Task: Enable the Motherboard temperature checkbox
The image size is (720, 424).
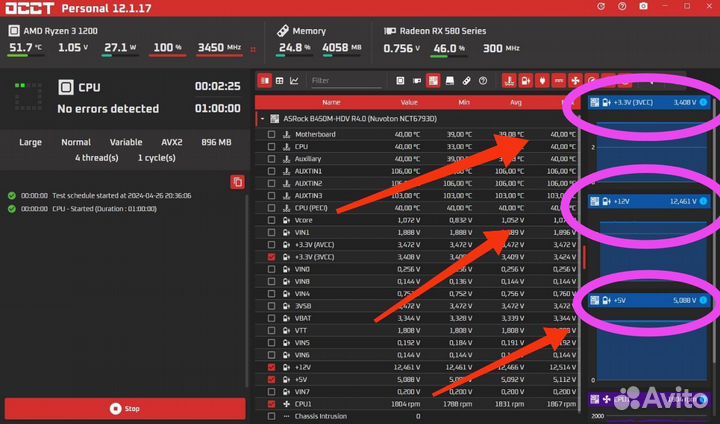Action: 271,134
